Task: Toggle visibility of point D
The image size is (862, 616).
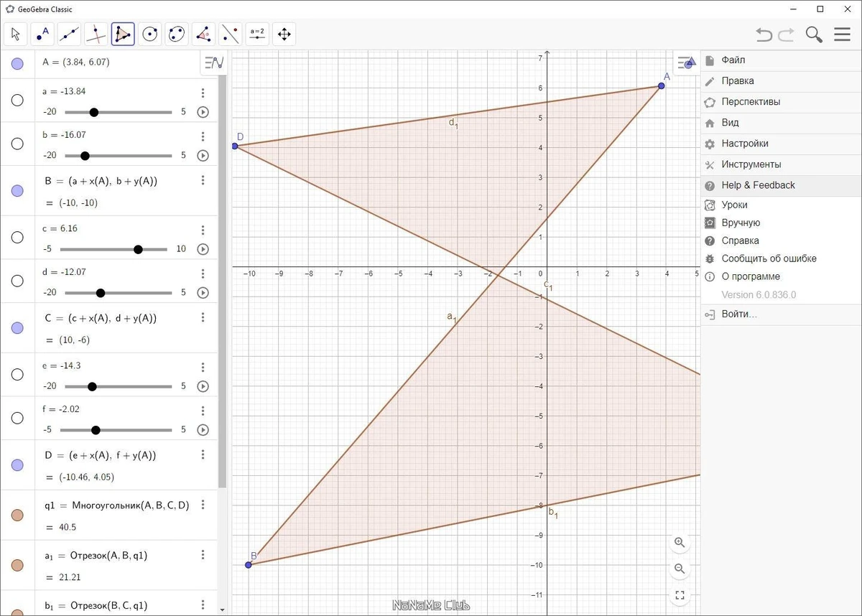Action: click(17, 465)
